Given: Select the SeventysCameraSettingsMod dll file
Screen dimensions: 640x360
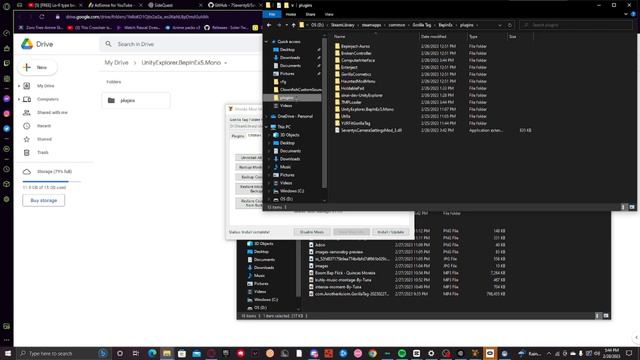Looking at the screenshot, I should 371,130.
